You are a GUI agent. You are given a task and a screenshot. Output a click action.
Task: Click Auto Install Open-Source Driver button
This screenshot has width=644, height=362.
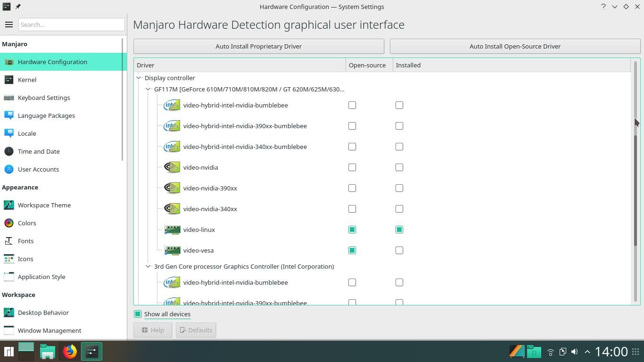tap(515, 46)
